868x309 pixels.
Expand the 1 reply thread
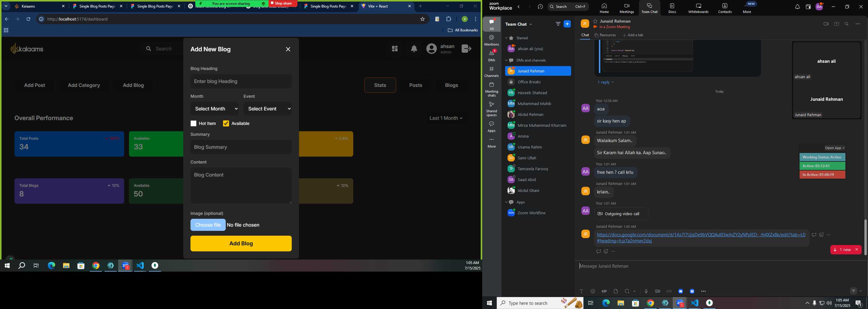point(605,82)
